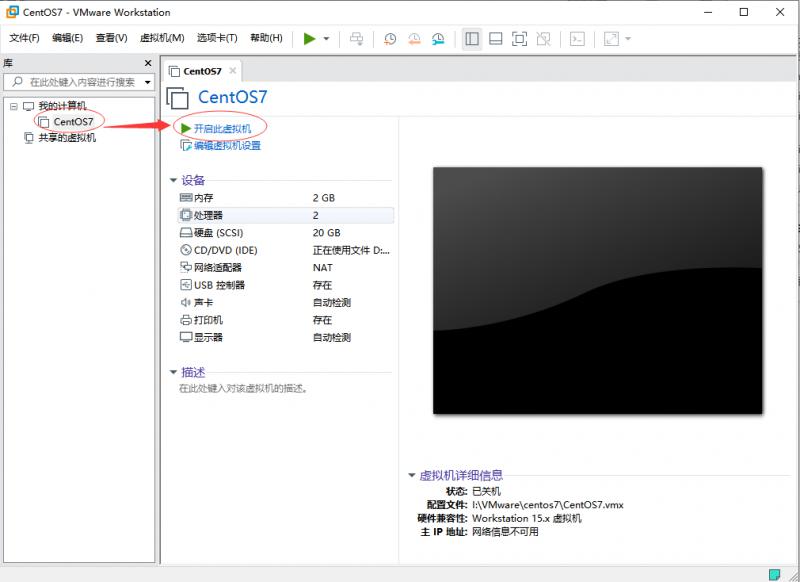Click 编辑虚拟机设置 link
Viewport: 800px width, 582px height.
tap(228, 146)
